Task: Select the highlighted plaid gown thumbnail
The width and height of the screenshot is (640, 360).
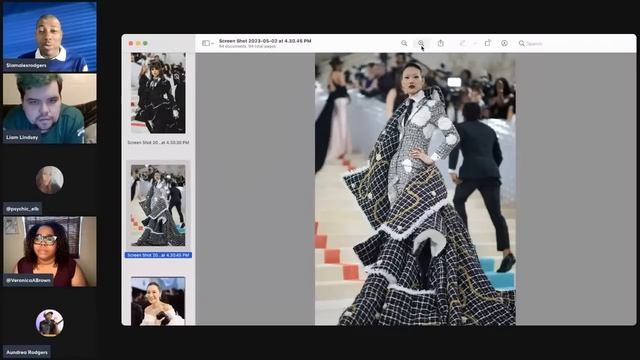Action: pos(158,205)
